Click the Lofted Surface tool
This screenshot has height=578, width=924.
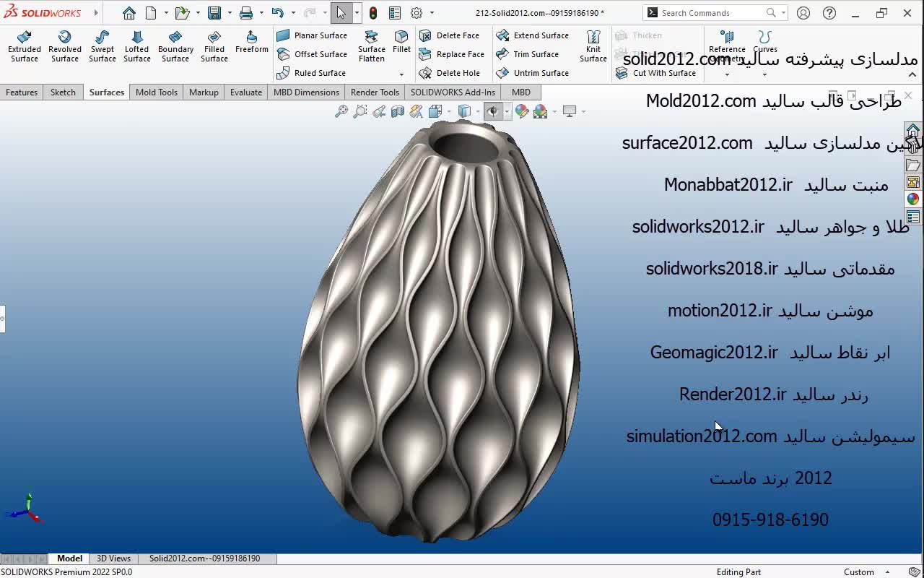click(136, 46)
